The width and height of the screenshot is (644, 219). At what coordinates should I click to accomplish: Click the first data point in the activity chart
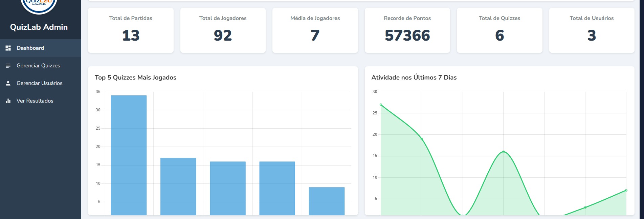(381, 105)
